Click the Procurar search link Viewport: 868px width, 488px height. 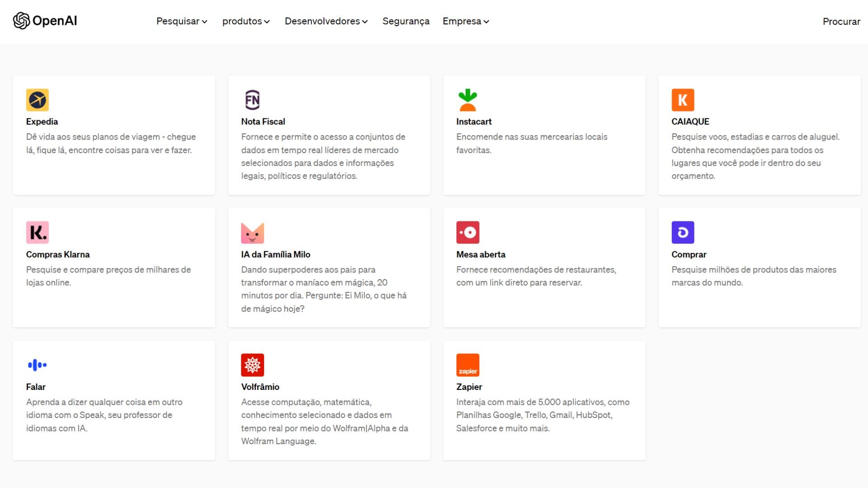click(x=841, y=21)
